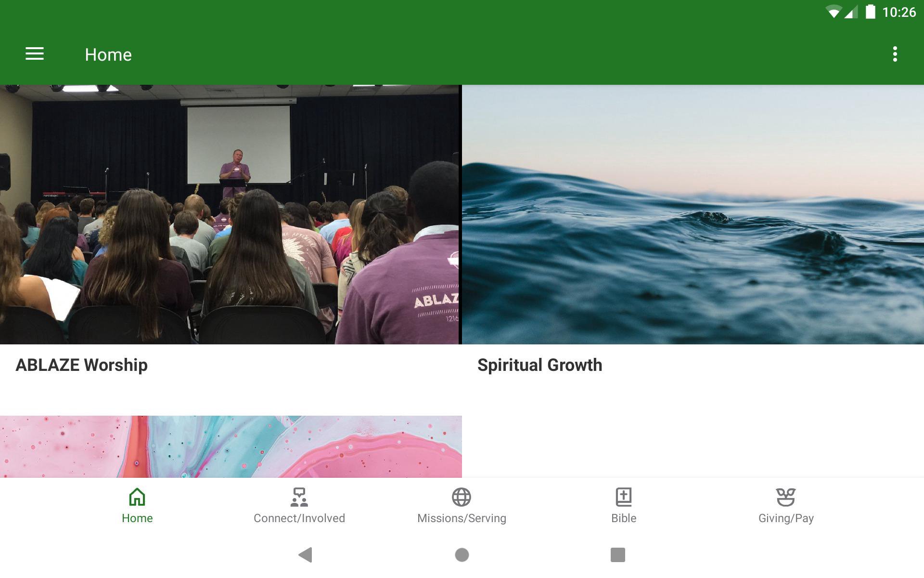Screen dimensions: 924x578
Task: Switch to the Connect/Involved tab label
Action: coord(299,518)
